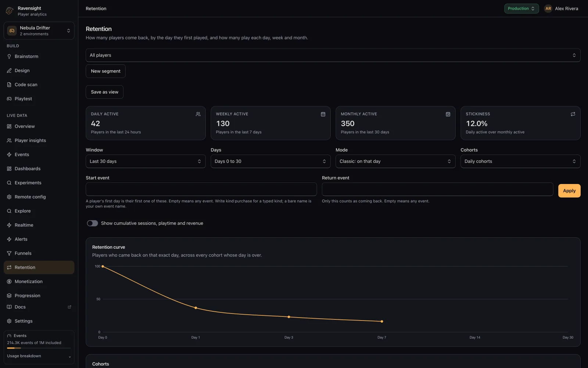The height and width of the screenshot is (368, 588).
Task: Open the Production environment dropdown
Action: (521, 8)
